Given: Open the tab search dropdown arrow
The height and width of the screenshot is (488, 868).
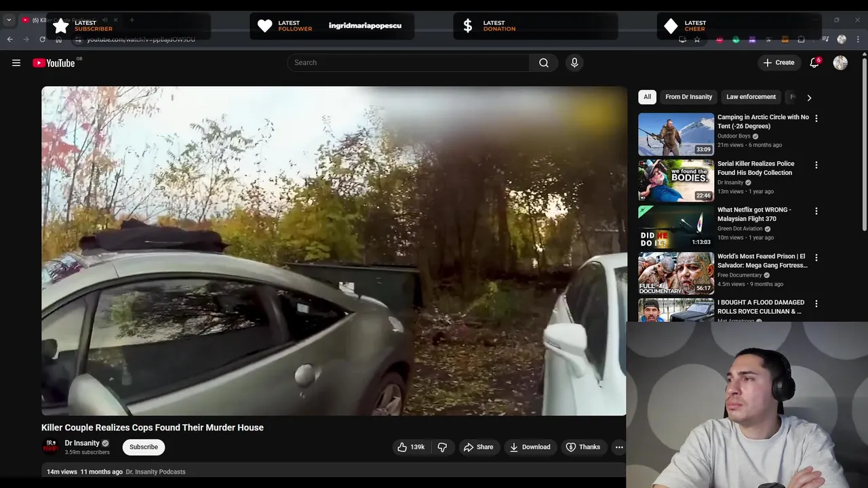Looking at the screenshot, I should [9, 20].
